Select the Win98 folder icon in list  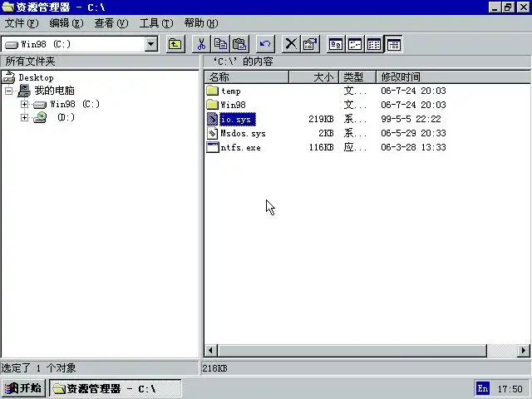tap(213, 105)
